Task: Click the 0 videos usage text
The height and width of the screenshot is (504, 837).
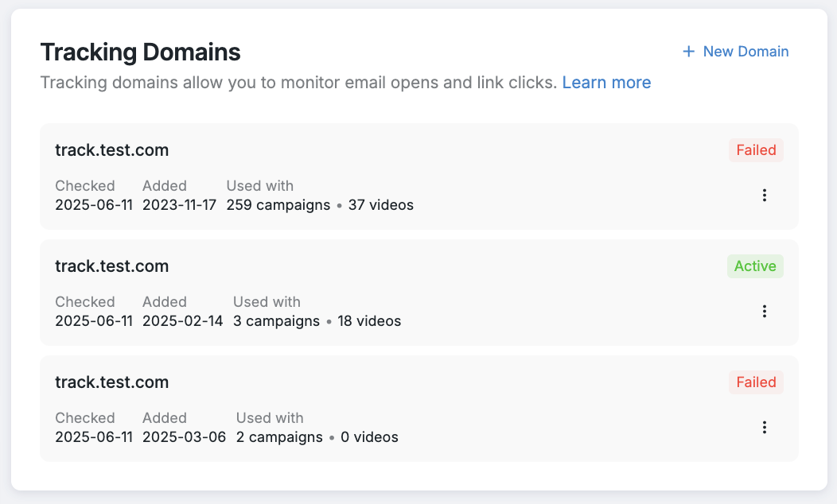Action: coord(369,437)
